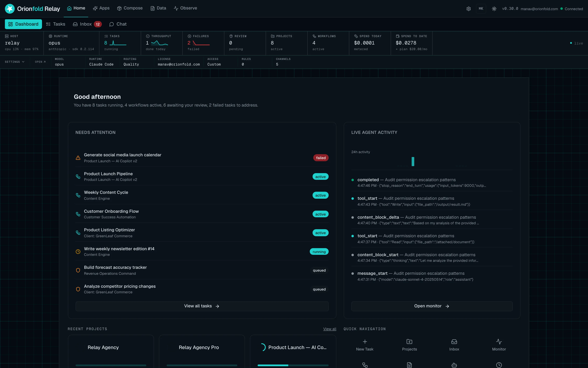Screen dimensions: 588x368
Task: Click active badge for Product Listing Optimizer
Action: (320, 233)
